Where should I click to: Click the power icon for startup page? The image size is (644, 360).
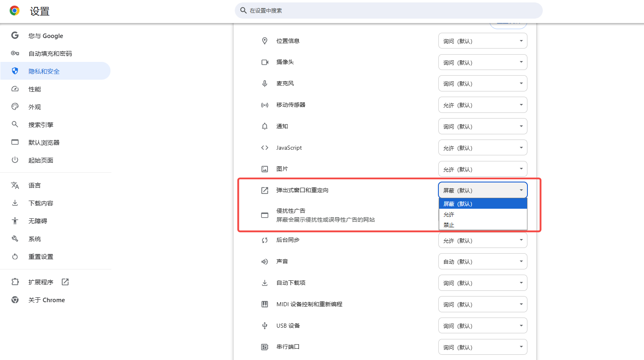(15, 160)
